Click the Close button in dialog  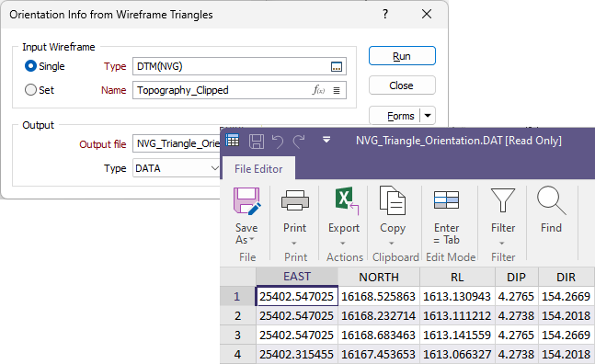click(x=402, y=85)
